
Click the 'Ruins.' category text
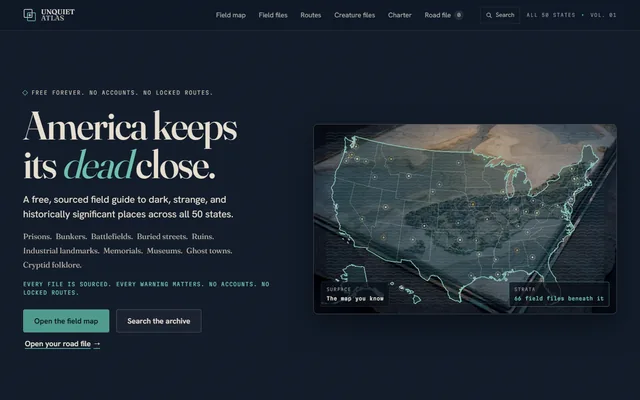coord(203,236)
